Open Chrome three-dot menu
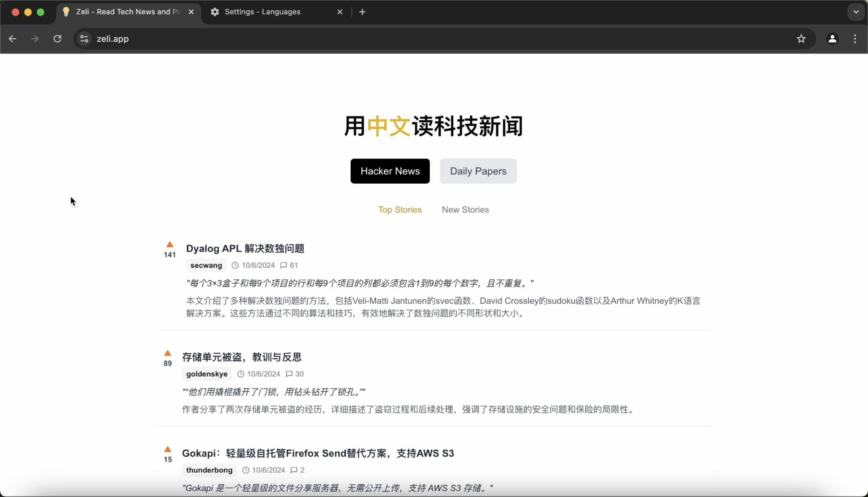The image size is (868, 497). coord(855,39)
